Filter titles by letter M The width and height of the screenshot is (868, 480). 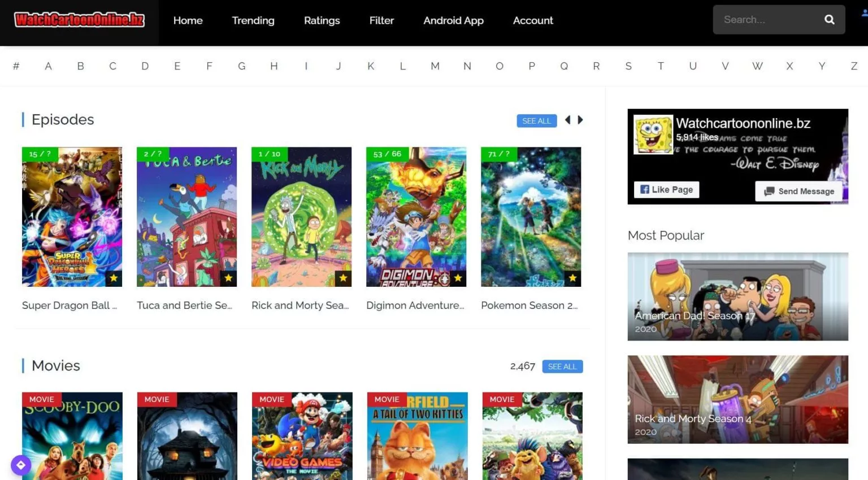click(435, 66)
